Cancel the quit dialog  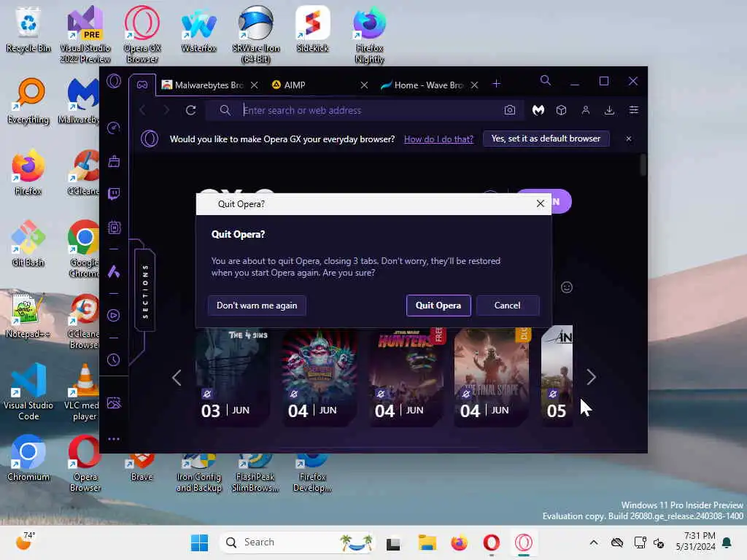[x=508, y=306]
